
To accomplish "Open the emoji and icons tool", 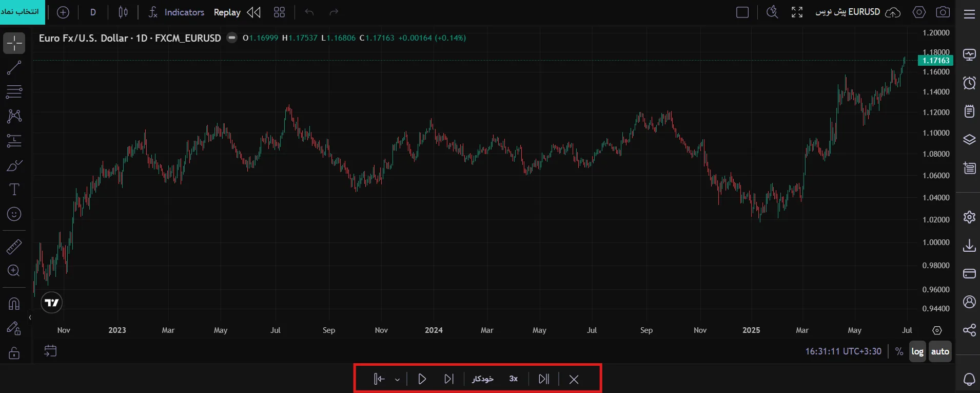I will click(x=14, y=214).
